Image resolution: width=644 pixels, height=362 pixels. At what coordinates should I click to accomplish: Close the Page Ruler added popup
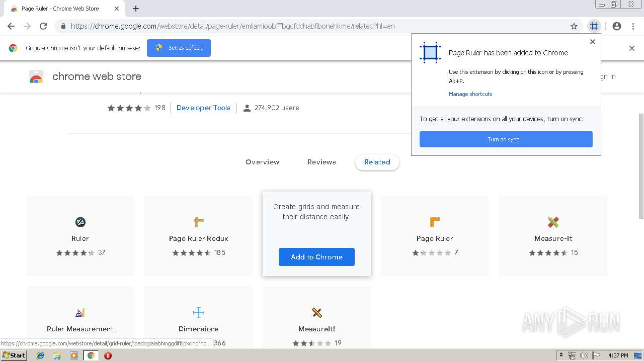(593, 42)
